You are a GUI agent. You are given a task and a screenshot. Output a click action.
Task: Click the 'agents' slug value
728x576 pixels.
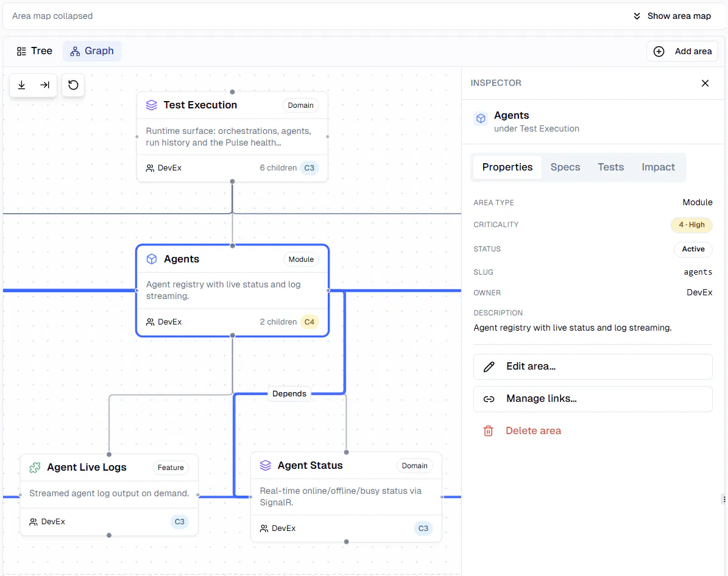(698, 272)
